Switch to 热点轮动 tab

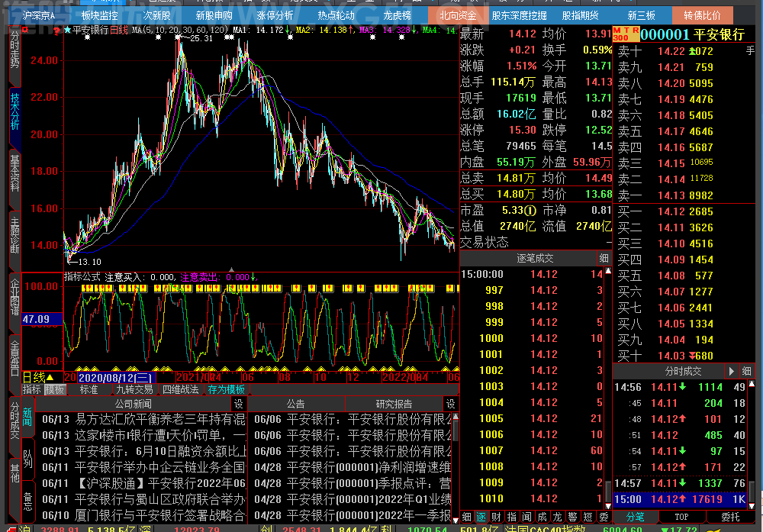[x=336, y=15]
